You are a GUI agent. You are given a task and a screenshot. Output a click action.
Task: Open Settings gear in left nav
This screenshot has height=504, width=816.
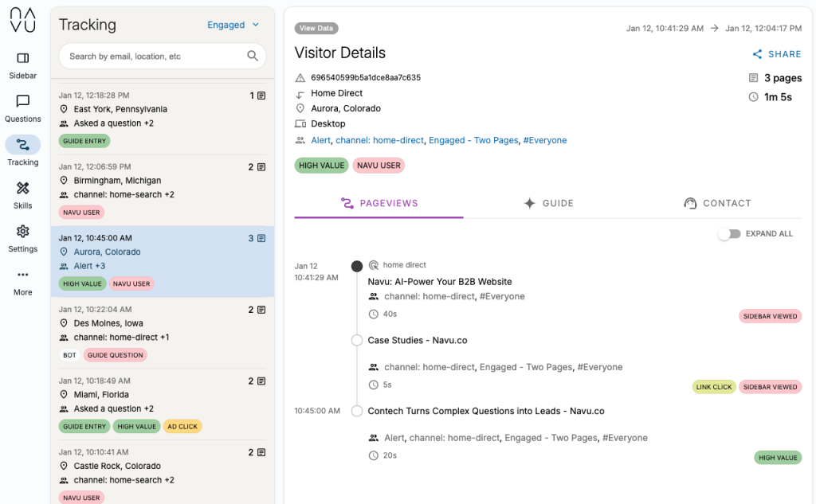[22, 232]
